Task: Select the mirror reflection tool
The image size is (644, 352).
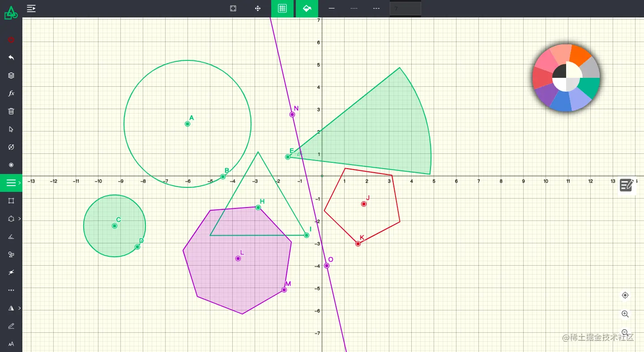Action: click(11, 308)
